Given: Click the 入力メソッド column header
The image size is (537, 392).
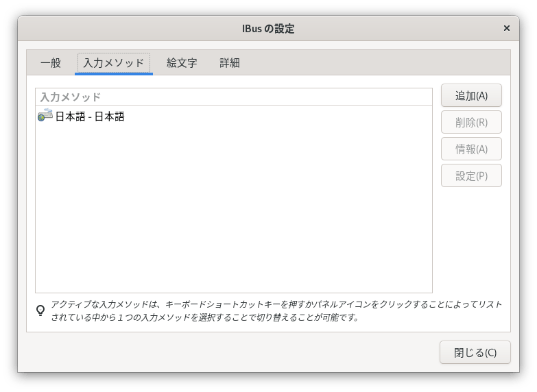Looking at the screenshot, I should click(234, 97).
